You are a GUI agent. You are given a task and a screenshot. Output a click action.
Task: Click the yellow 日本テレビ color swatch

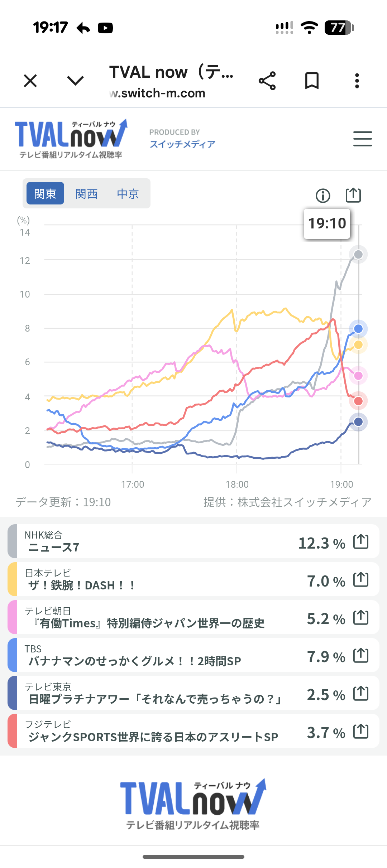13,579
